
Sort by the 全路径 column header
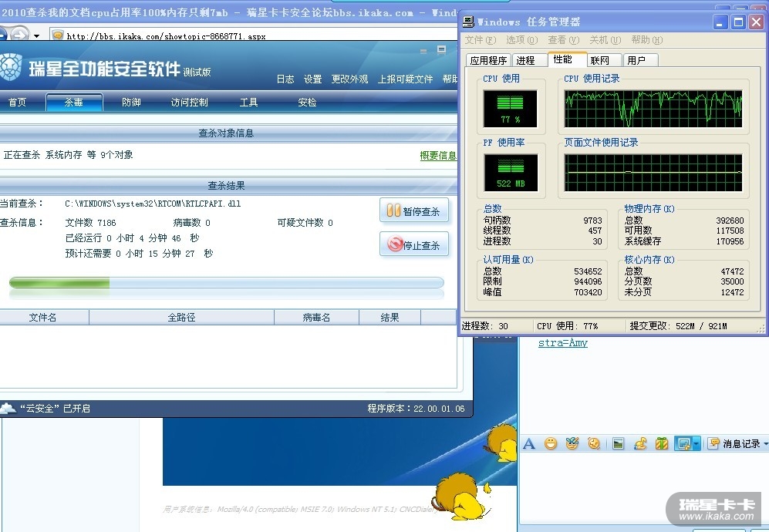pyautogui.click(x=181, y=317)
